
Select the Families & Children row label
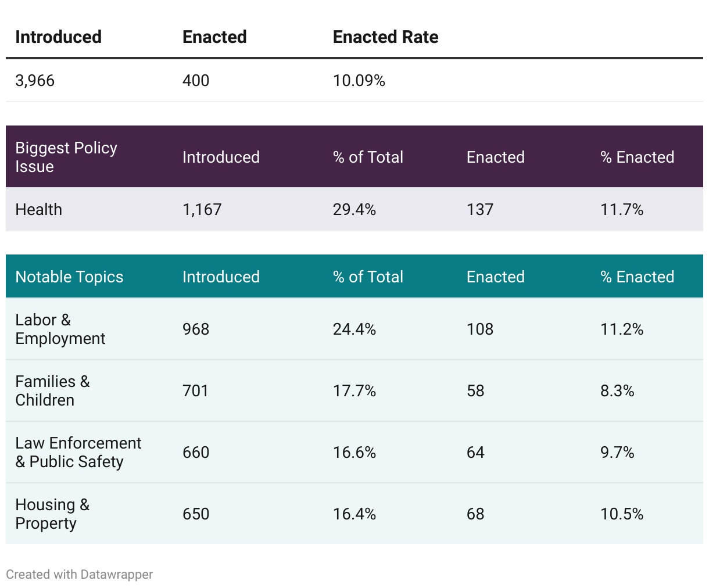click(52, 390)
